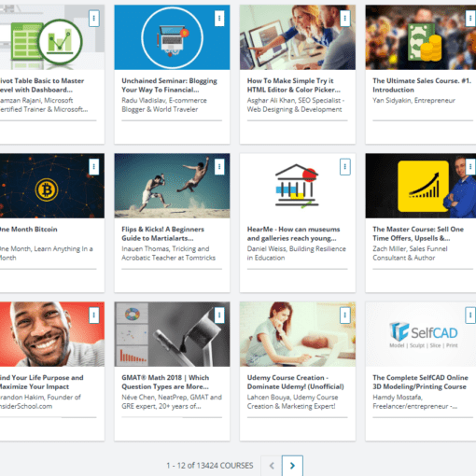This screenshot has height=476, width=476.
Task: Open Find Your Life Purpose course title
Action: point(42,382)
